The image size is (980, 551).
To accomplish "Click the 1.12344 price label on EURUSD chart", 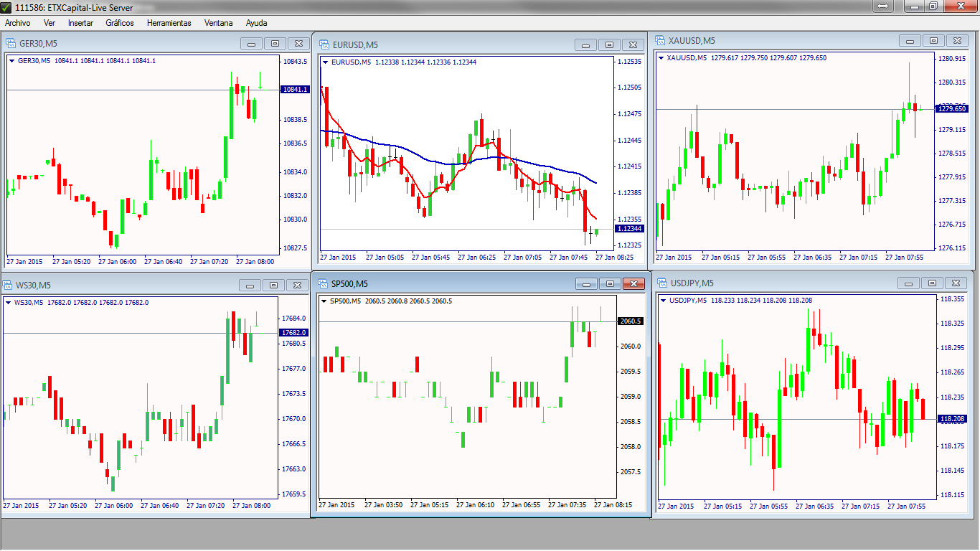I will (629, 229).
